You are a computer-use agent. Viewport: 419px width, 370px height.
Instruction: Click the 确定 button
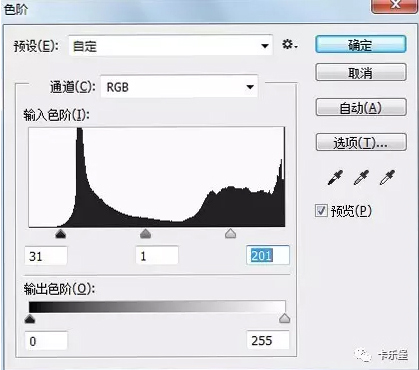tap(361, 44)
